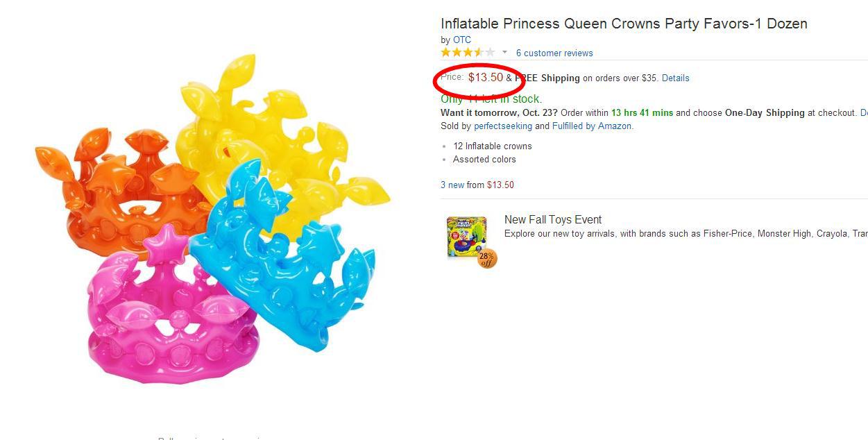
Task: Open the free shipping Details link
Action: [675, 78]
